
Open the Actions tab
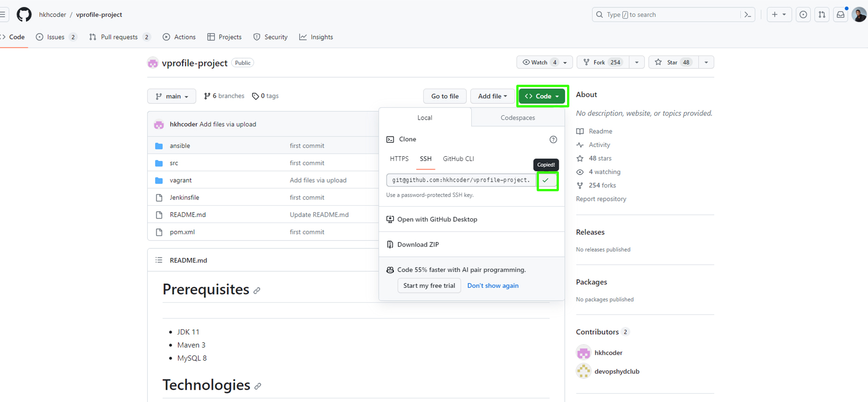tap(179, 37)
